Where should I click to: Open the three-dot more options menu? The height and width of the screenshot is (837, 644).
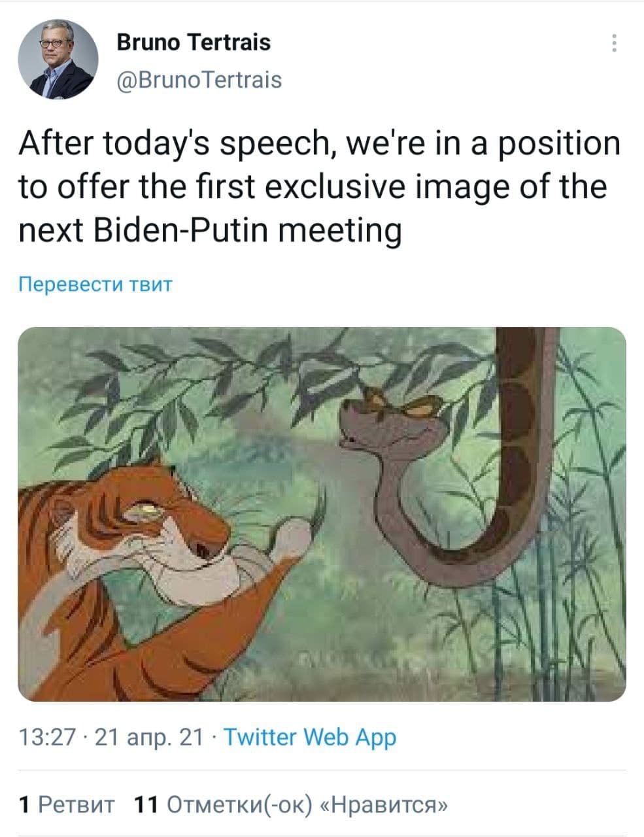point(613,43)
